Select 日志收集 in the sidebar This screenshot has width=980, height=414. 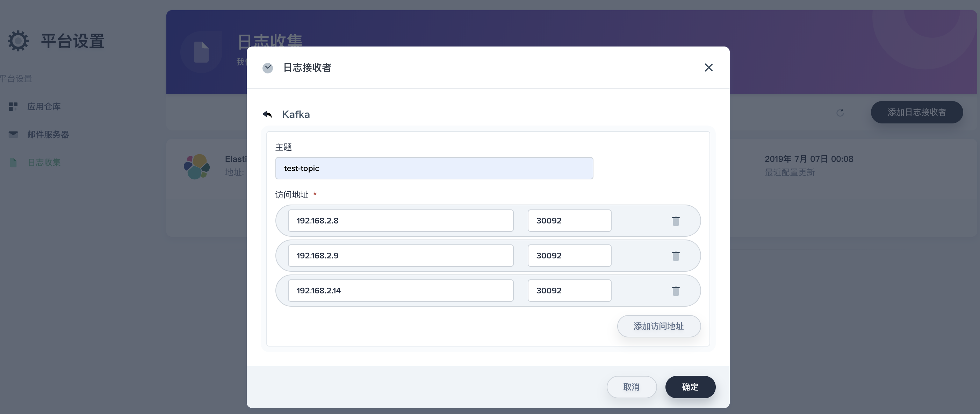tap(44, 163)
